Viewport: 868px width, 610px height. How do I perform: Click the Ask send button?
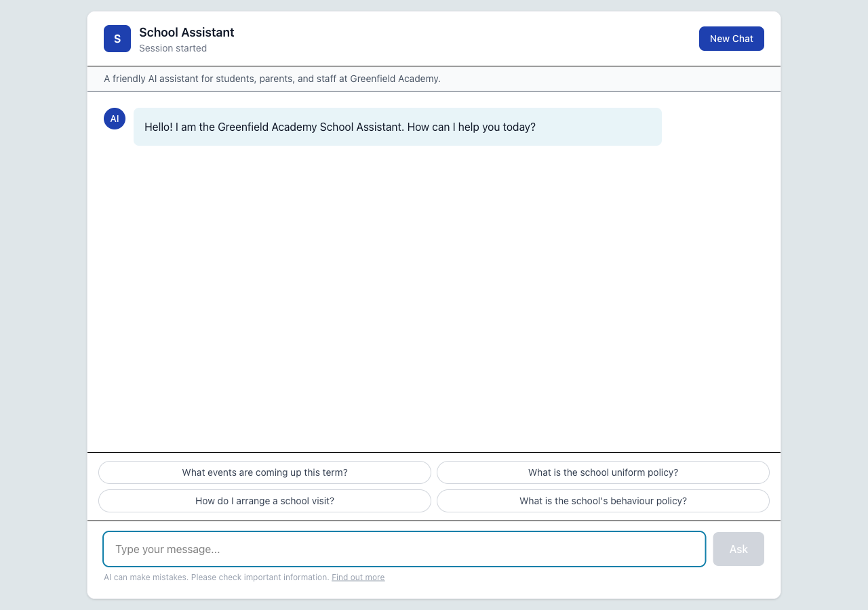click(x=738, y=549)
